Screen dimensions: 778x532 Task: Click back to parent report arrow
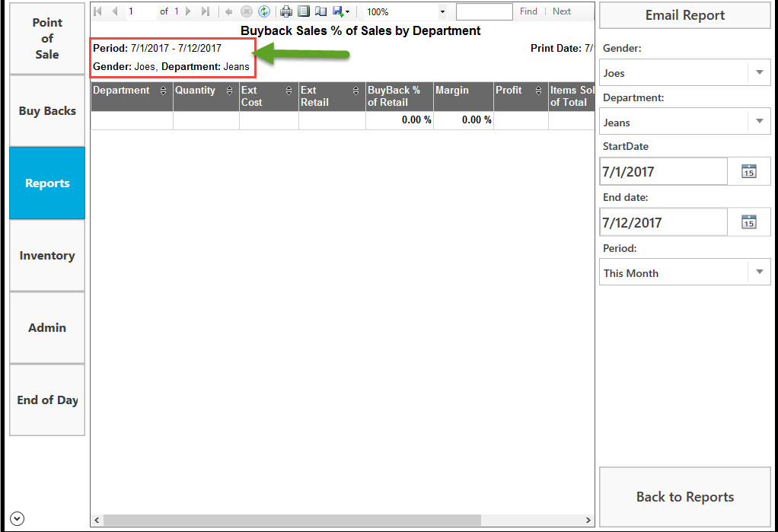[228, 11]
